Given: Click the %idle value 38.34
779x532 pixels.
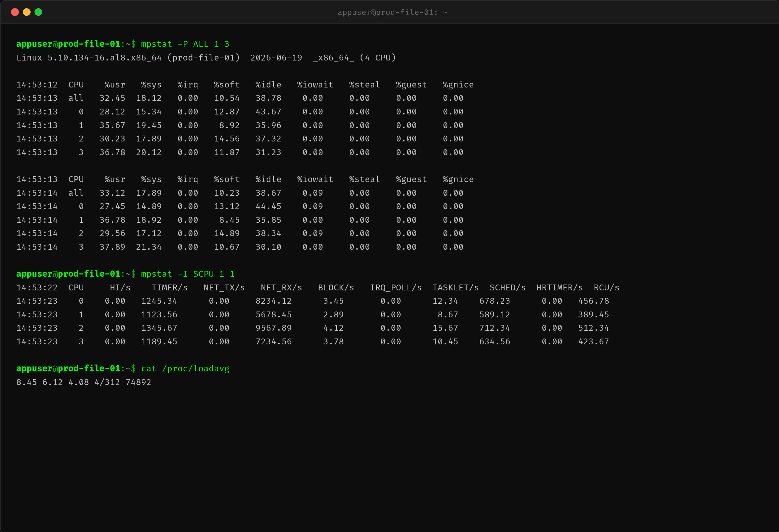Looking at the screenshot, I should [268, 233].
